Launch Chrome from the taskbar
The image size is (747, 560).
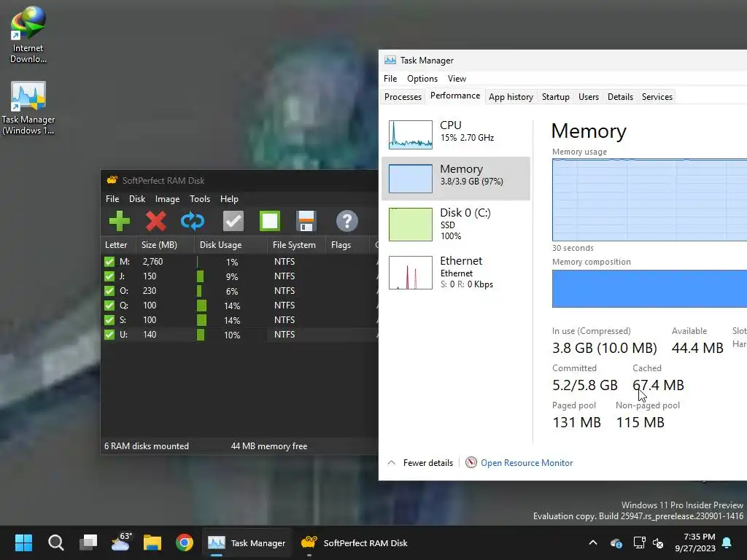(x=185, y=542)
